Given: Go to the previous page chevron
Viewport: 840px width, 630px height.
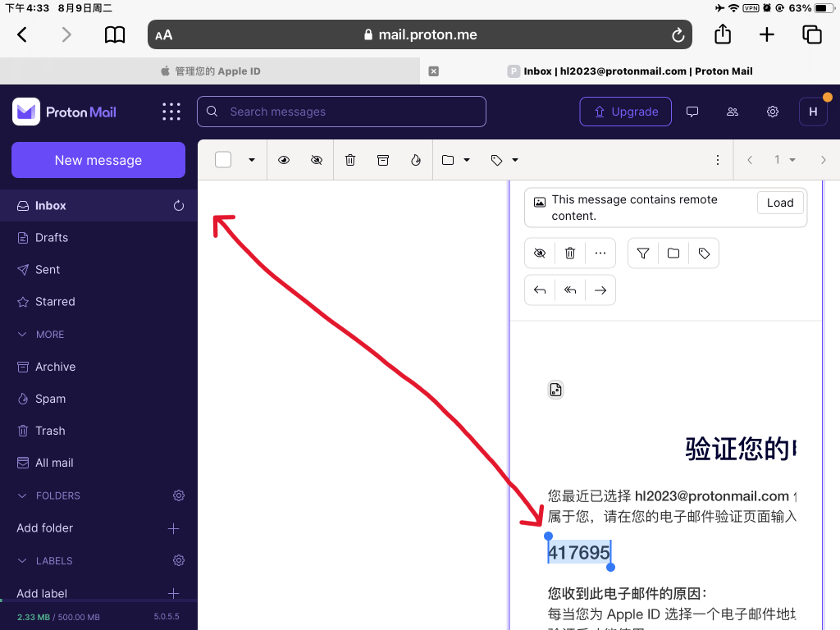Looking at the screenshot, I should (x=750, y=160).
